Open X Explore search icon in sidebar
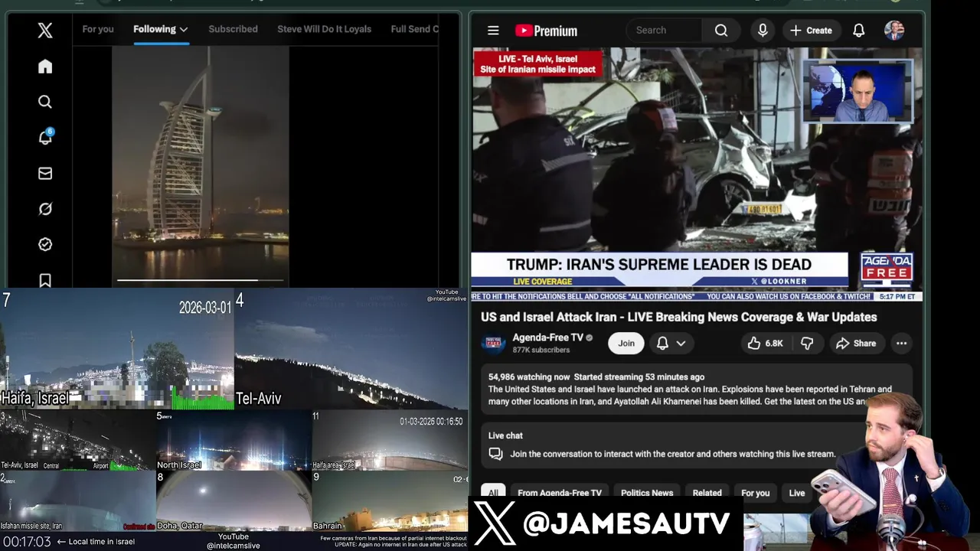Image resolution: width=980 pixels, height=551 pixels. coord(45,102)
